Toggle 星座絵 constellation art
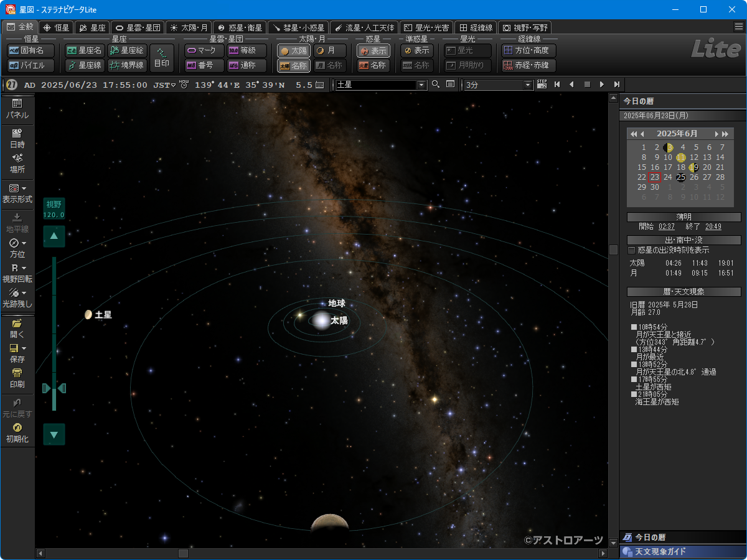 [127, 50]
